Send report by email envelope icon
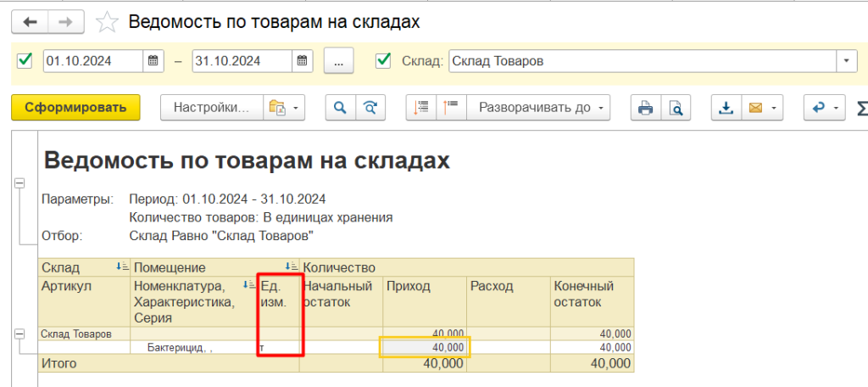 click(755, 107)
